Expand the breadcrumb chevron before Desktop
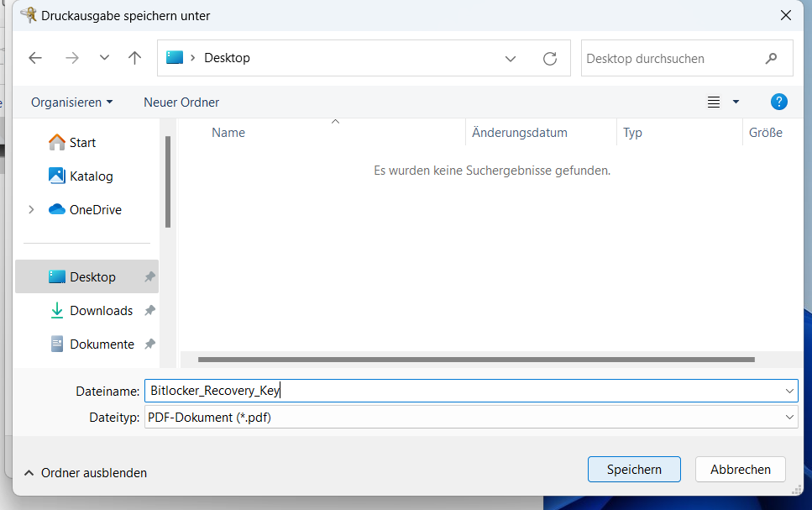The height and width of the screenshot is (510, 812). (192, 58)
